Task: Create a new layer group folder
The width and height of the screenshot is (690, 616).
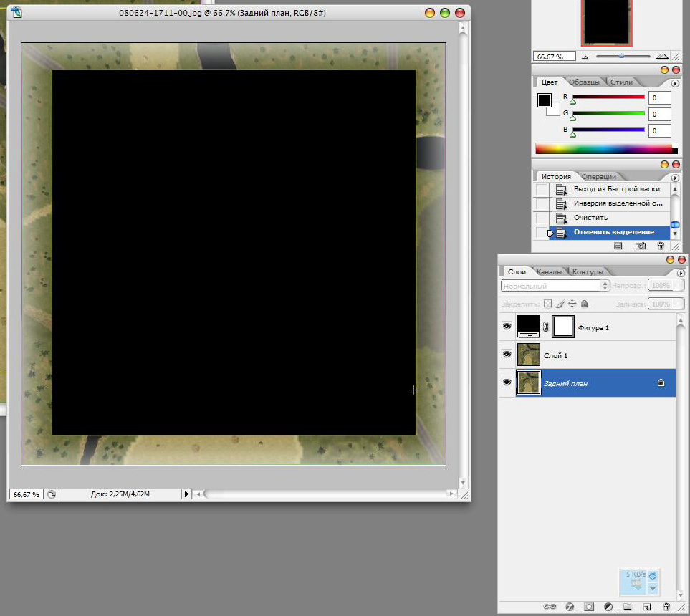Action: point(627,607)
